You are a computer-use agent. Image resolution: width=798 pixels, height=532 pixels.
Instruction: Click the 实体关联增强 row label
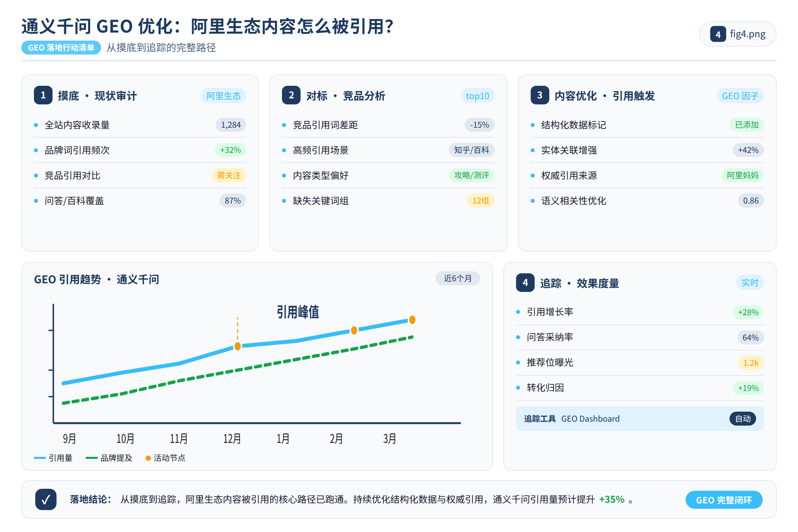[x=569, y=150]
